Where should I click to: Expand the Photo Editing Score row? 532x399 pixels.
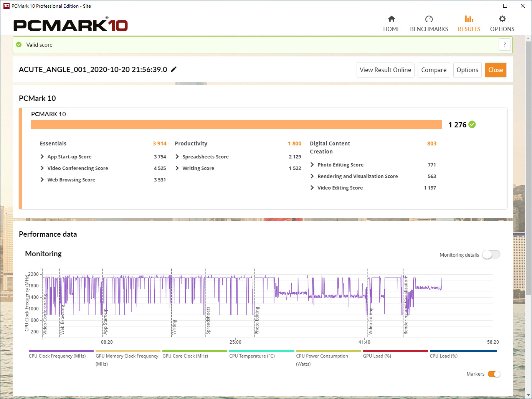point(312,165)
